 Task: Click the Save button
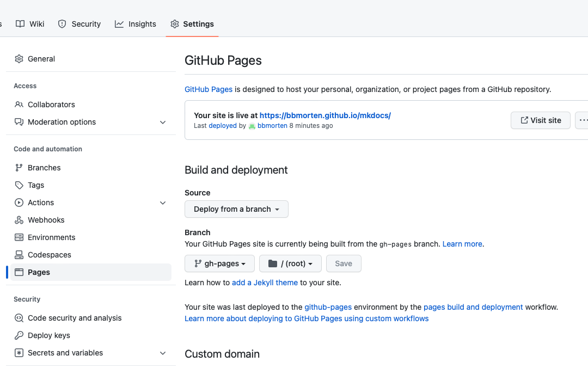coord(344,263)
